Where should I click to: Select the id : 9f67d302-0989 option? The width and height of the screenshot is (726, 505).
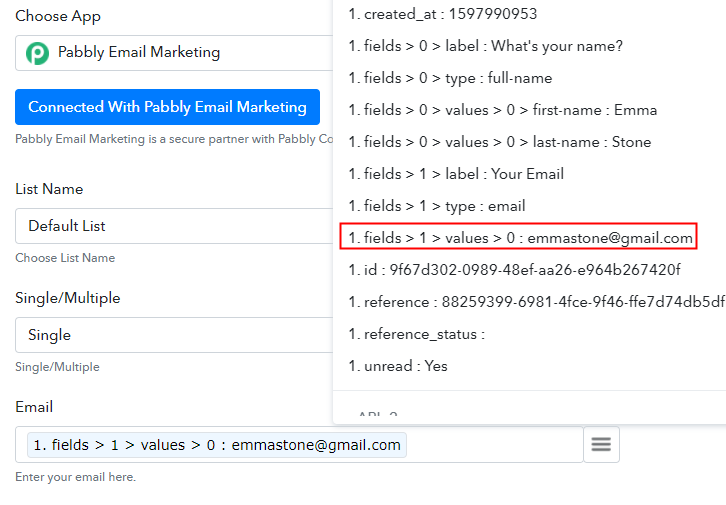[x=514, y=269]
